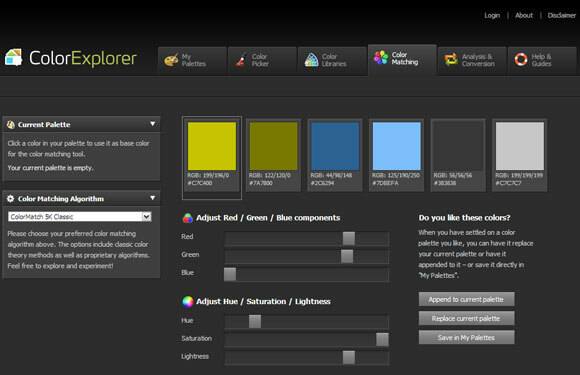Go to Analysis & Conversion tab
This screenshot has height=375, width=580.
point(472,61)
